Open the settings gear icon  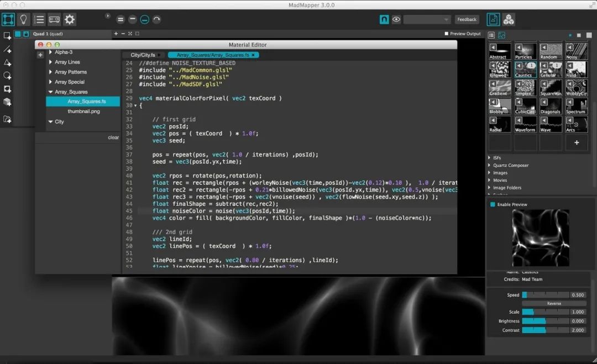(69, 19)
